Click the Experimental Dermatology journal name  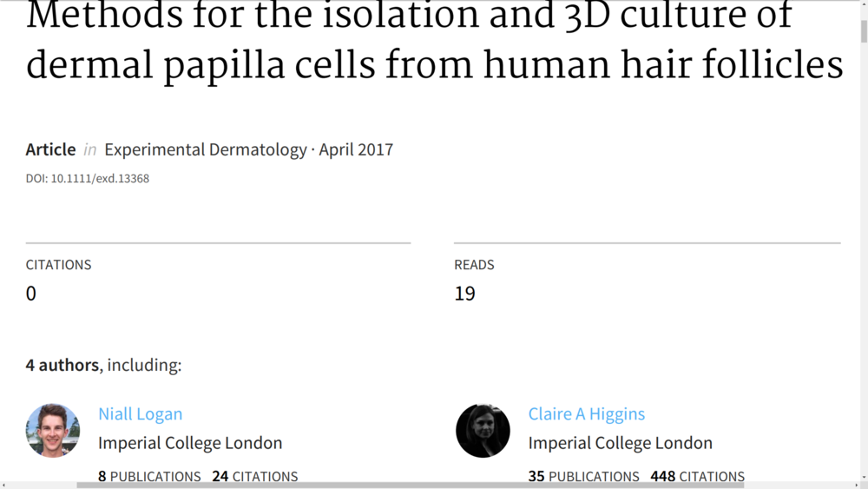point(205,149)
